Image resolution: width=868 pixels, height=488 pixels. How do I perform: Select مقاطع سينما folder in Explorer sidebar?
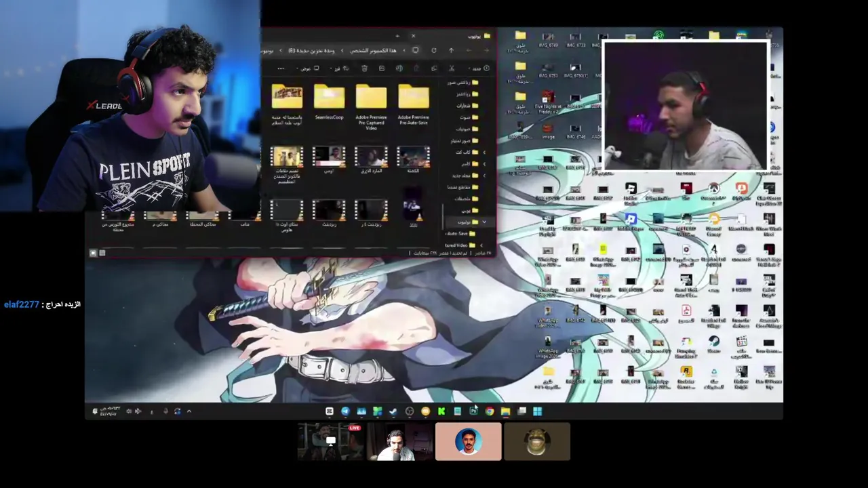(x=463, y=187)
